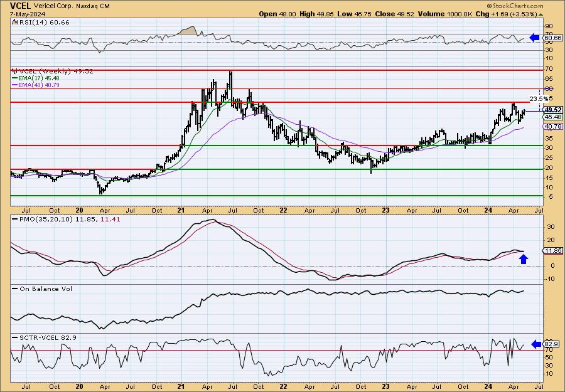Click the RSI(14) 60.66 indicator legend
The width and height of the screenshot is (565, 392).
41,23
